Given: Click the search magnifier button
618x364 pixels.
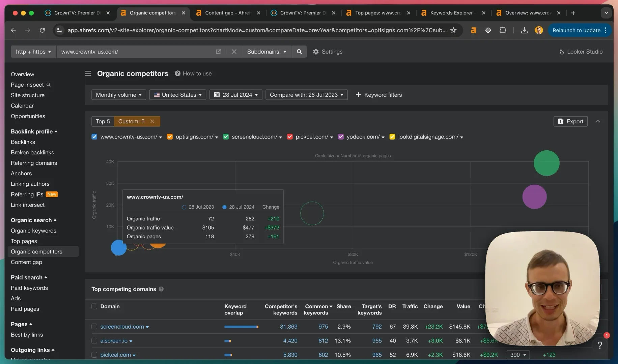Looking at the screenshot, I should [x=299, y=52].
